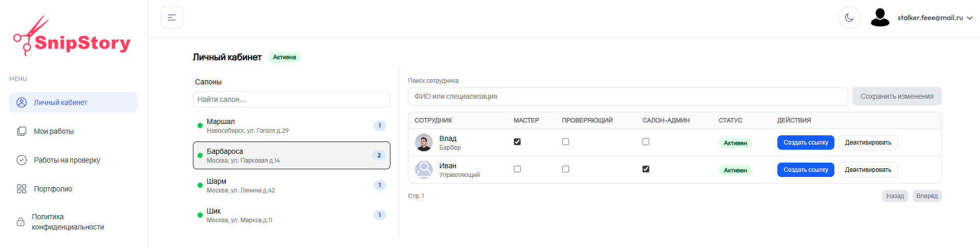The width and height of the screenshot is (980, 248).
Task: Open Мои работы menu item
Action: (x=73, y=131)
